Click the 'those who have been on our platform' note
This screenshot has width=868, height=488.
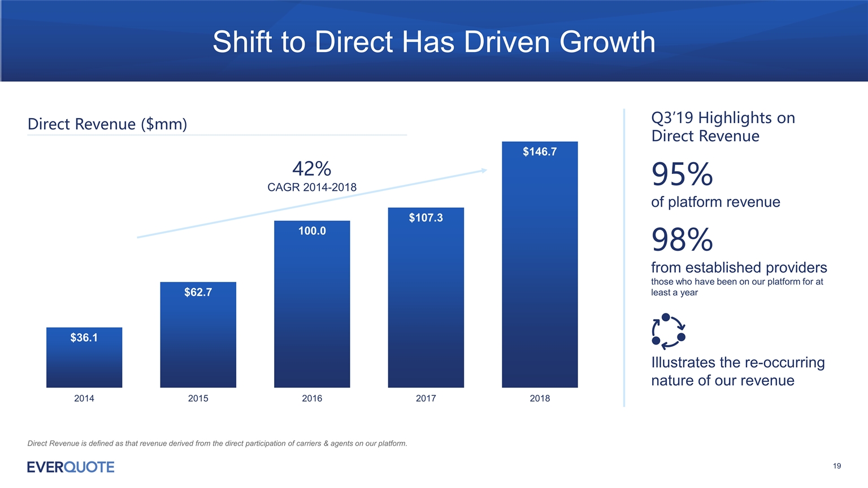point(737,287)
